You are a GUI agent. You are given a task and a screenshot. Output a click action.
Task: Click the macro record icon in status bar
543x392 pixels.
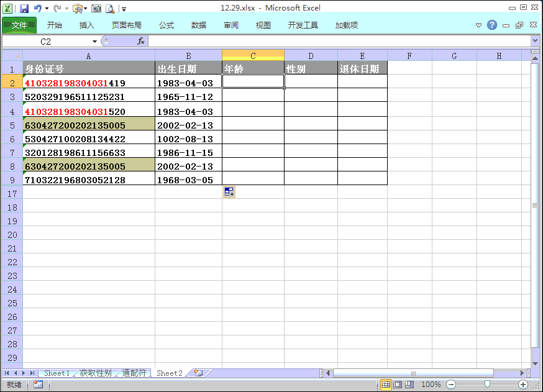coord(38,385)
